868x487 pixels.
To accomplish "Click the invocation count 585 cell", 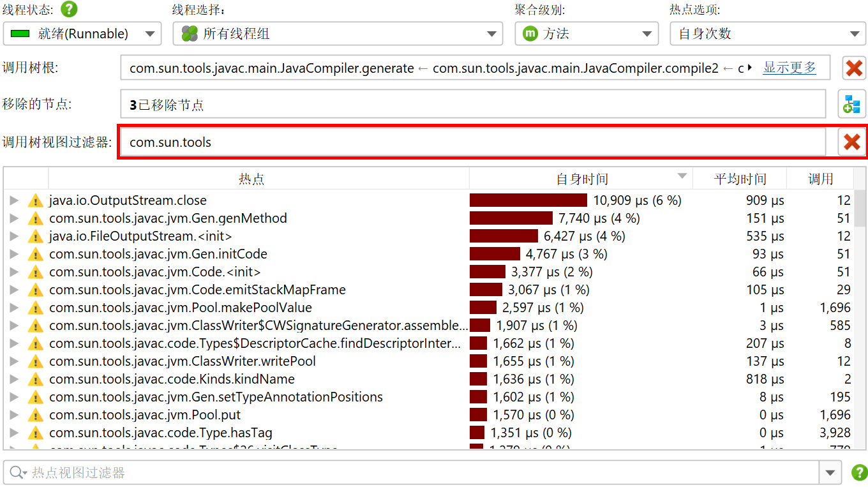I will point(840,326).
